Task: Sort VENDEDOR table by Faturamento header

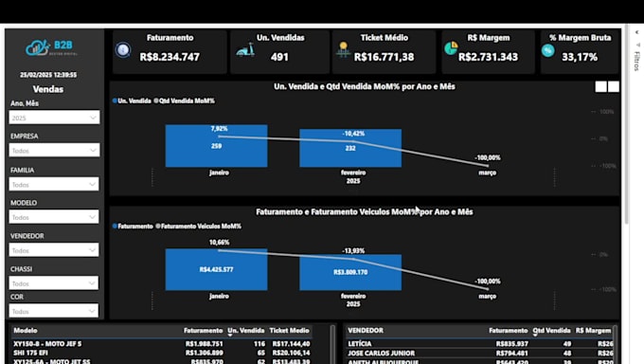Action: [508, 330]
